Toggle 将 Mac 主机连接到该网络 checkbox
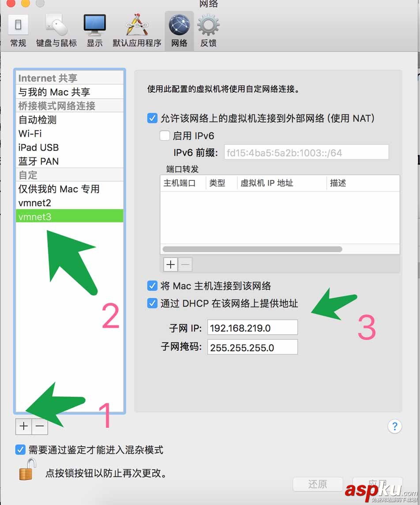The width and height of the screenshot is (420, 505). (x=152, y=285)
